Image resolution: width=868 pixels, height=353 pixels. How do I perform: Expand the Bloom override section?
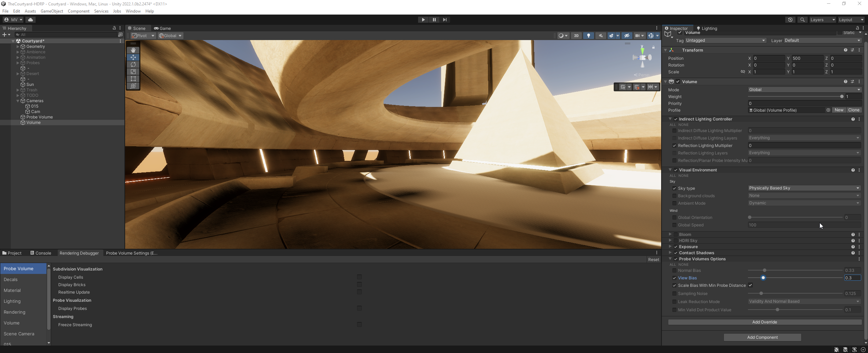pos(670,234)
